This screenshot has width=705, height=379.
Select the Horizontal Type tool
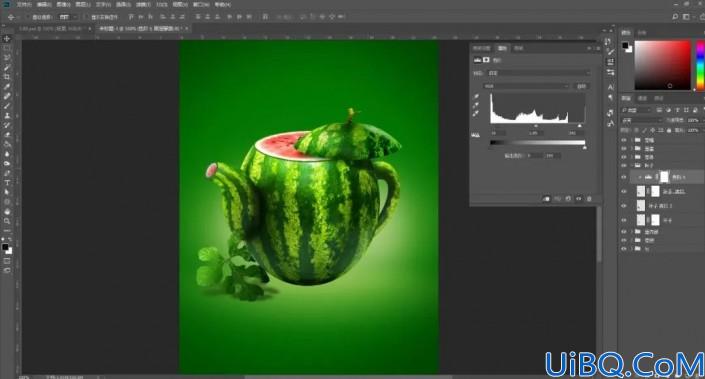point(7,183)
